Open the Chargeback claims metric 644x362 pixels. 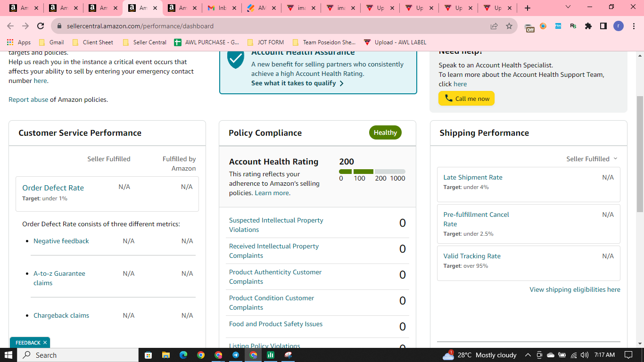pos(61,315)
